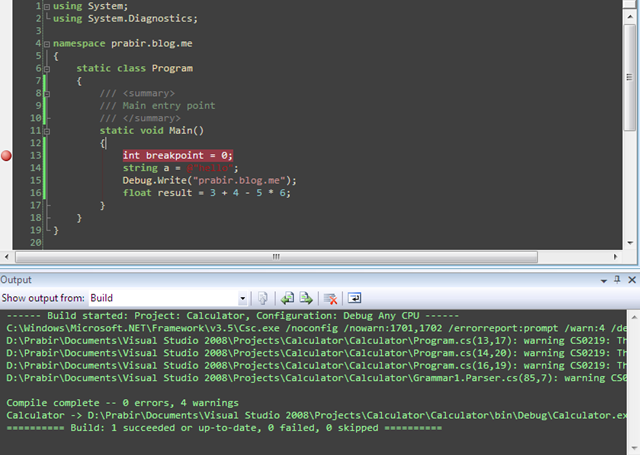Click '/// Main entry point' comment

(x=157, y=106)
